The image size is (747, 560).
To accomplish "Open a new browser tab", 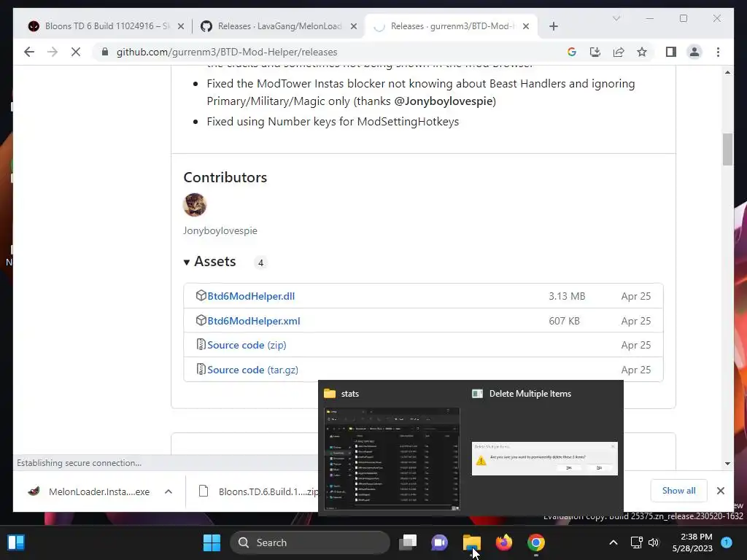I will click(553, 26).
